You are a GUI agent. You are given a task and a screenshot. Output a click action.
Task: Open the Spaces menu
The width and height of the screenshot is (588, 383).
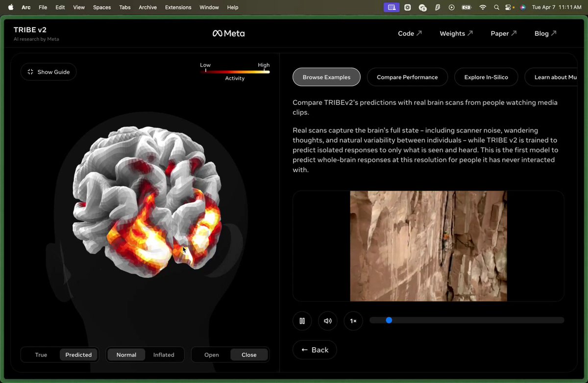tap(102, 7)
